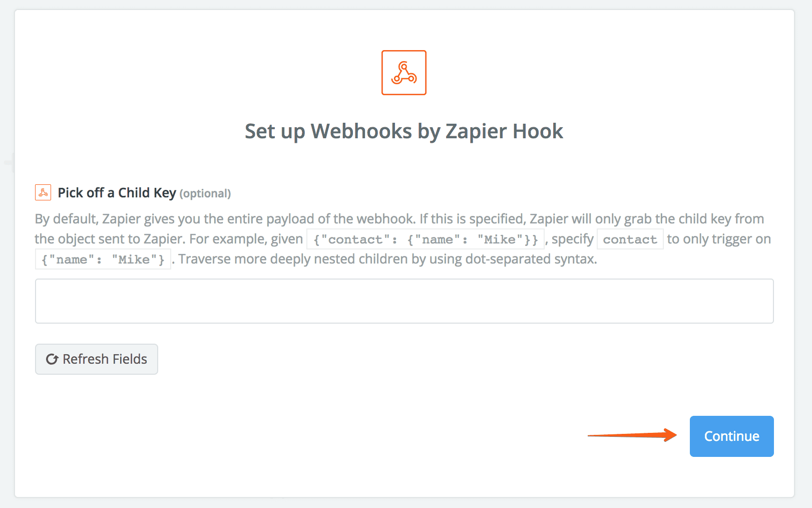The image size is (812, 508).
Task: Click the orange arrow pointing at Continue
Action: (631, 436)
